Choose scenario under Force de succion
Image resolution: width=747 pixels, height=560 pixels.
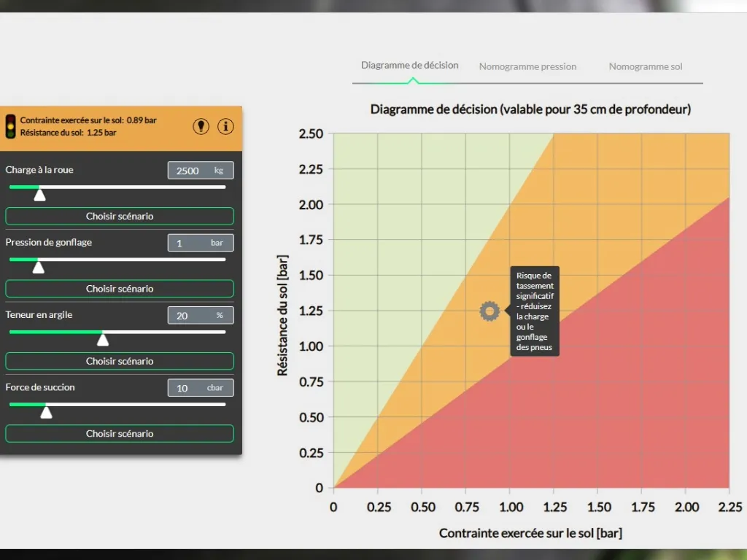(120, 433)
